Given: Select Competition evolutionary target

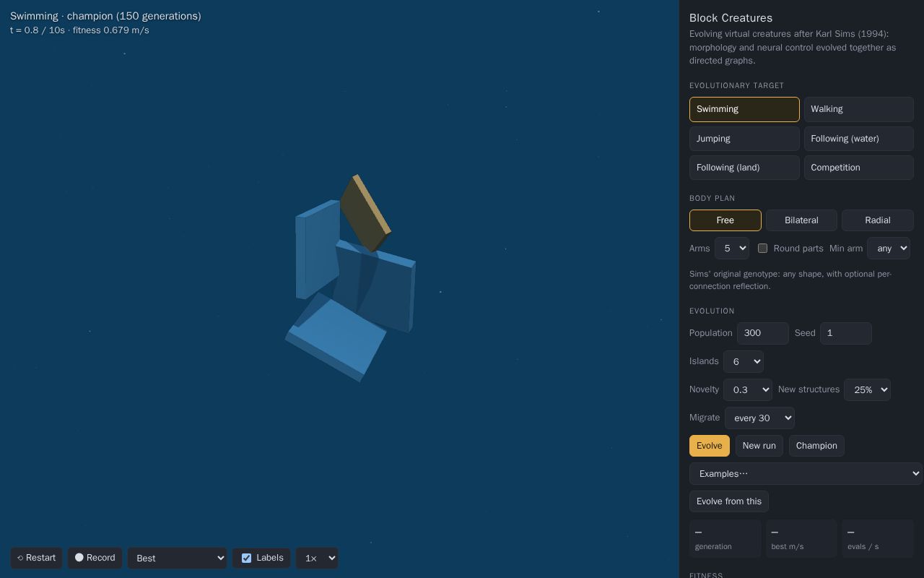Looking at the screenshot, I should [858, 168].
